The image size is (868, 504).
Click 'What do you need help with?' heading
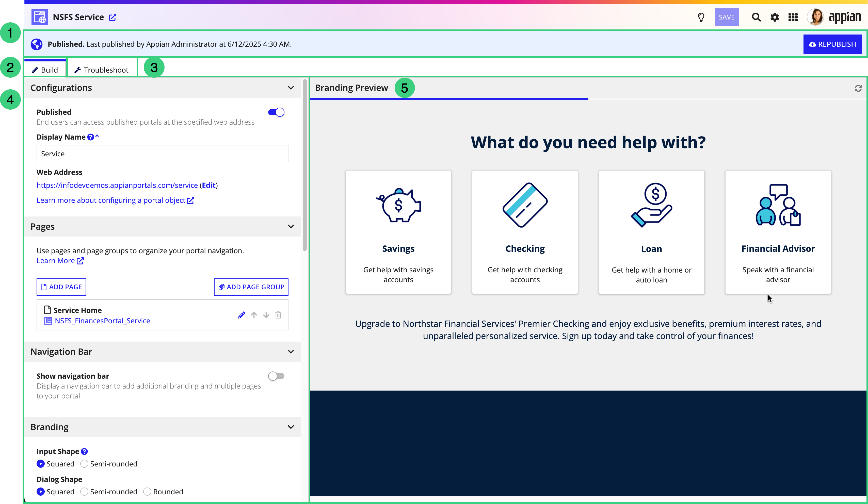pos(588,142)
